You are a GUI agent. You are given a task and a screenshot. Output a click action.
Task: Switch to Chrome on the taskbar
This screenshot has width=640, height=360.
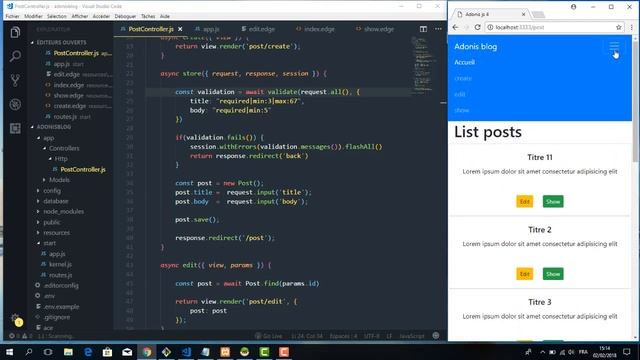pyautogui.click(x=147, y=352)
